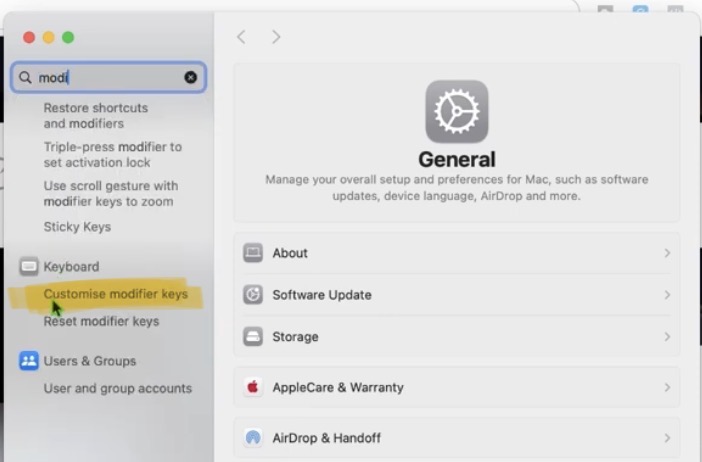Open the Keyboard settings heading
Image resolution: width=702 pixels, height=462 pixels.
pos(72,266)
